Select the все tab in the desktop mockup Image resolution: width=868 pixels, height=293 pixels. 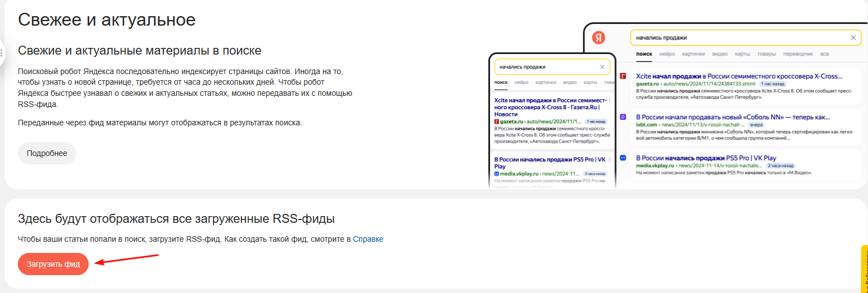pos(825,54)
